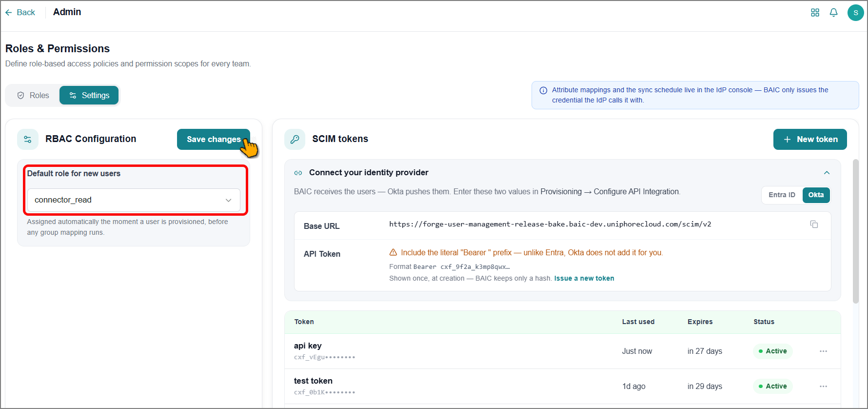Image resolution: width=868 pixels, height=409 pixels.
Task: Select the Entra ID provider option
Action: coord(782,195)
